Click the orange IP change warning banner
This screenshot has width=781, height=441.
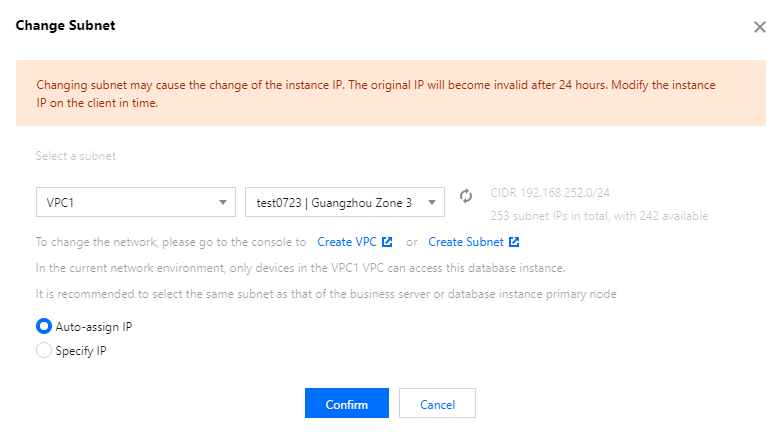point(390,94)
